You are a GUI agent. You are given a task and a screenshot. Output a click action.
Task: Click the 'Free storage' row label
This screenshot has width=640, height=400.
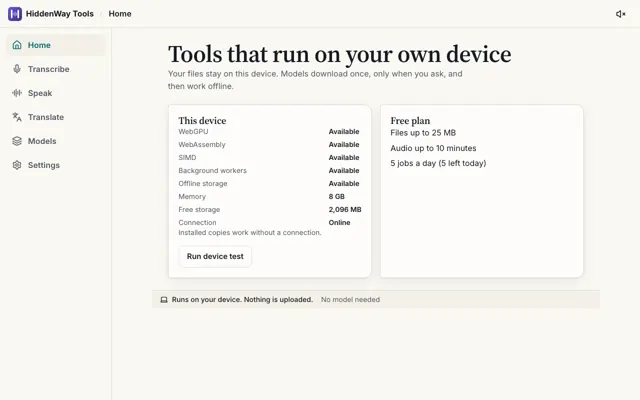tap(199, 210)
